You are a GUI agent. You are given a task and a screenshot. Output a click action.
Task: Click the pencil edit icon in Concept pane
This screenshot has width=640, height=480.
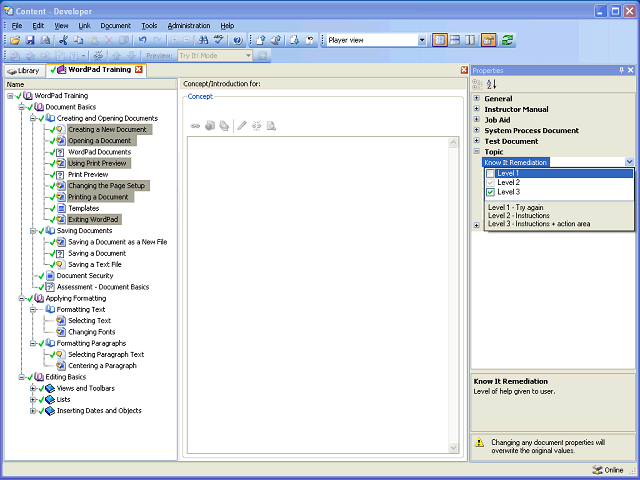coord(242,126)
